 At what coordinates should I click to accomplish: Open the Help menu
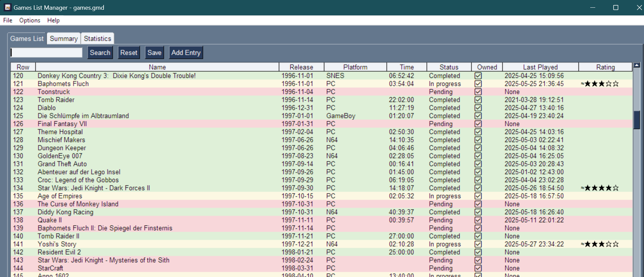click(x=53, y=20)
